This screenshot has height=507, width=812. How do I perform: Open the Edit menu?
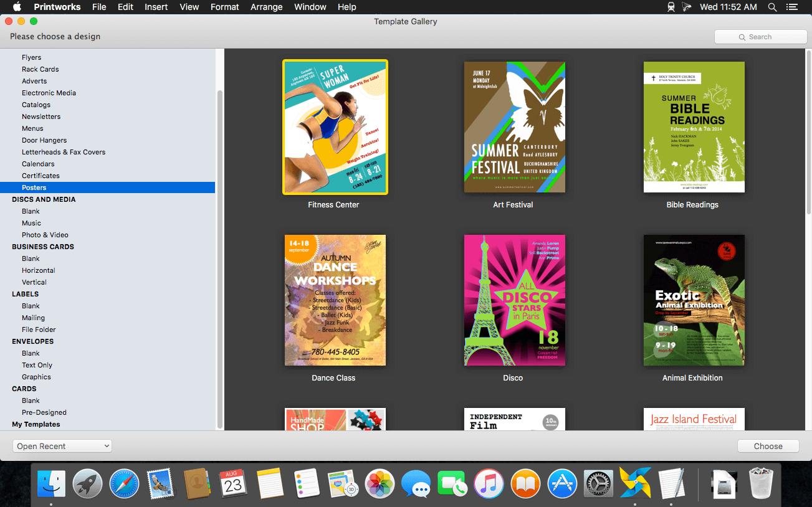(125, 7)
